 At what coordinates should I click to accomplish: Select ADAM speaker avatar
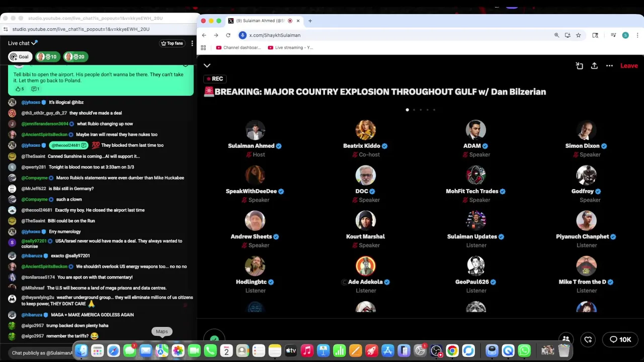click(x=476, y=130)
